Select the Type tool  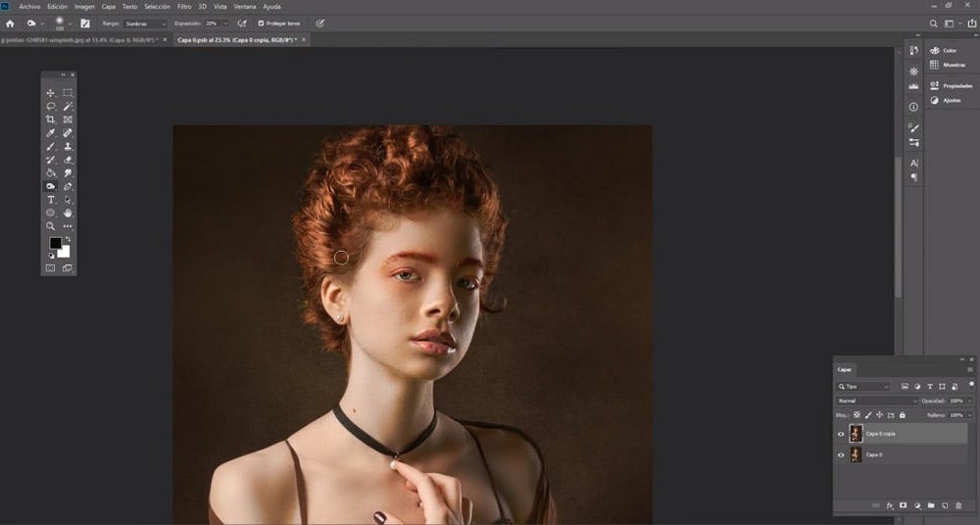(50, 200)
